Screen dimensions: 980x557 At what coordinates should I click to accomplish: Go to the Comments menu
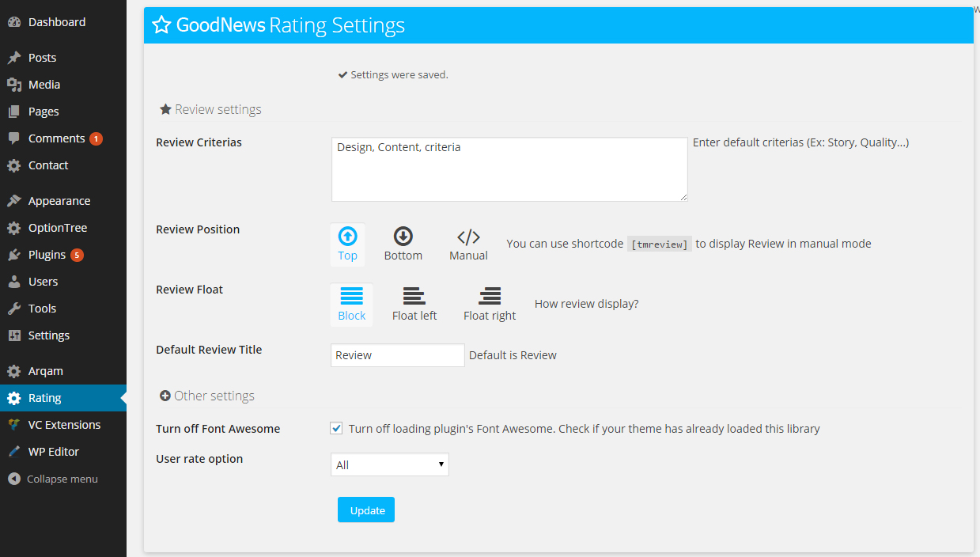tap(56, 138)
